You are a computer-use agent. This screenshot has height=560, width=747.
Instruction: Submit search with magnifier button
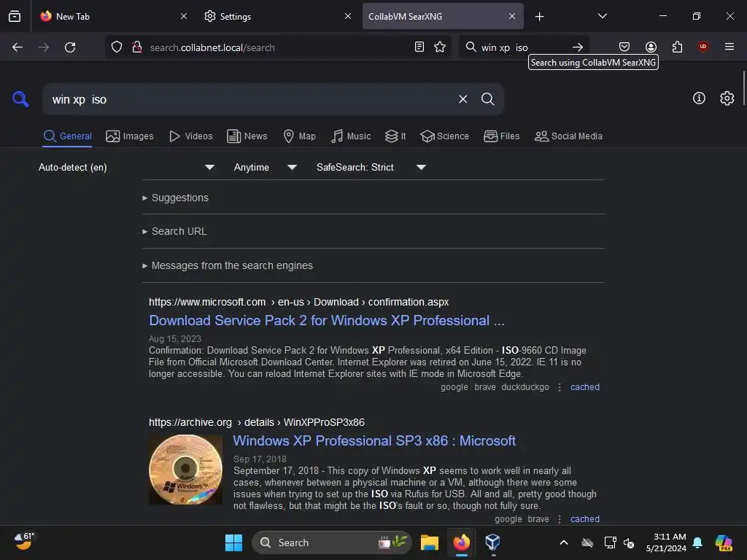tap(487, 99)
